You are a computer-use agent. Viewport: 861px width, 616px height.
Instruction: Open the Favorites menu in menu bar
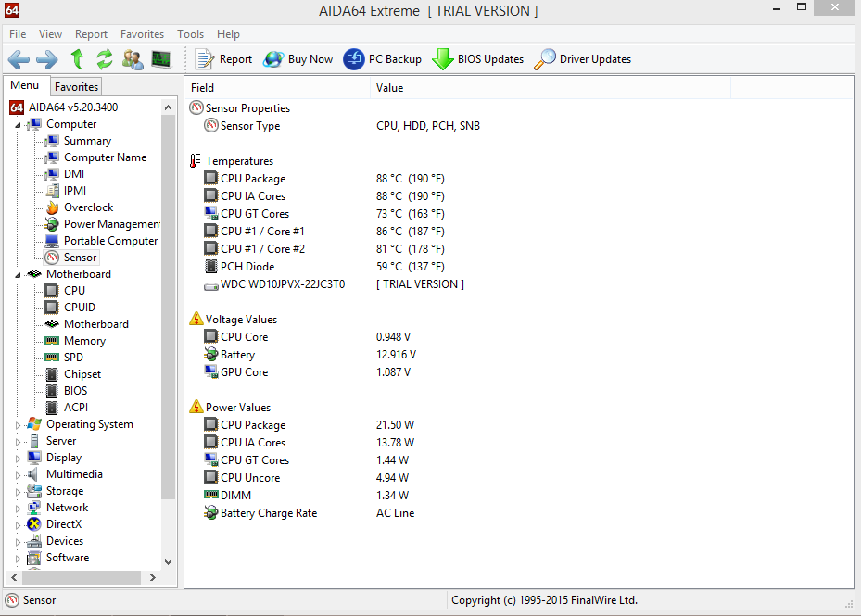coord(142,34)
